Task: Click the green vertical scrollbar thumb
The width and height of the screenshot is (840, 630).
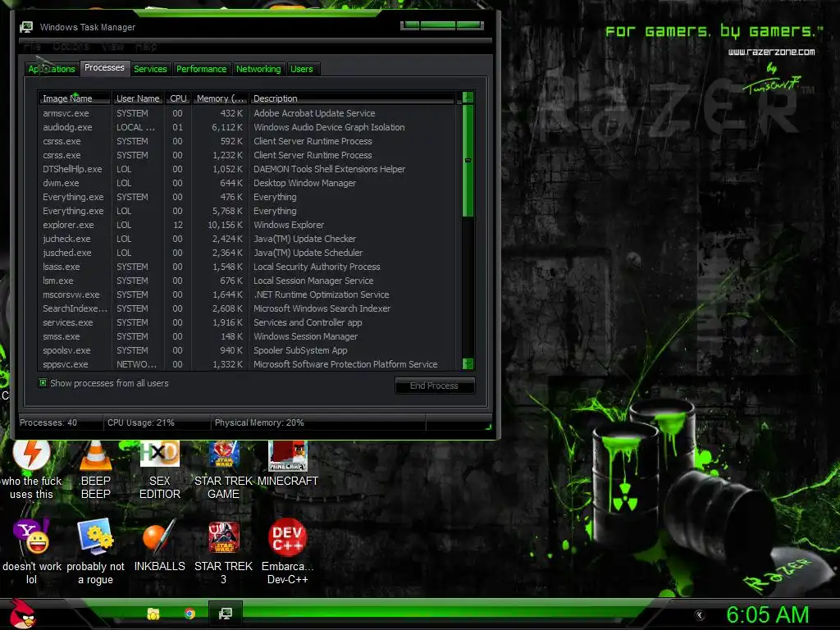Action: pyautogui.click(x=468, y=161)
